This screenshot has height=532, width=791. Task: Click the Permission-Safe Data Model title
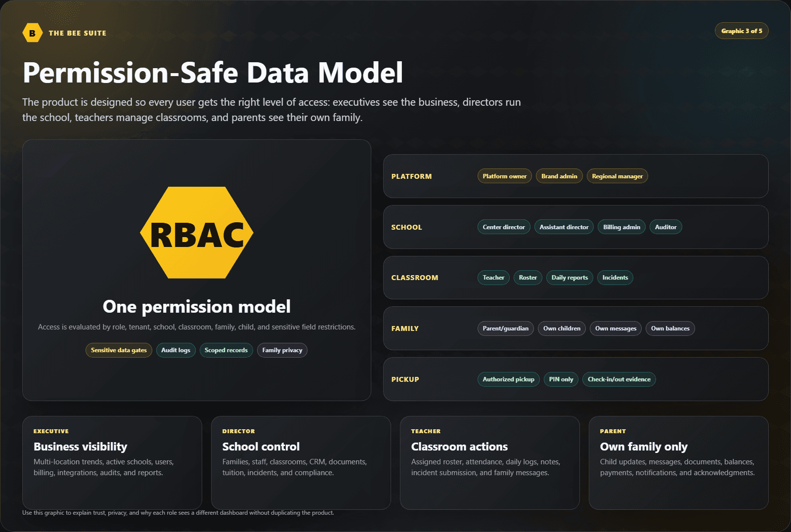tap(213, 73)
